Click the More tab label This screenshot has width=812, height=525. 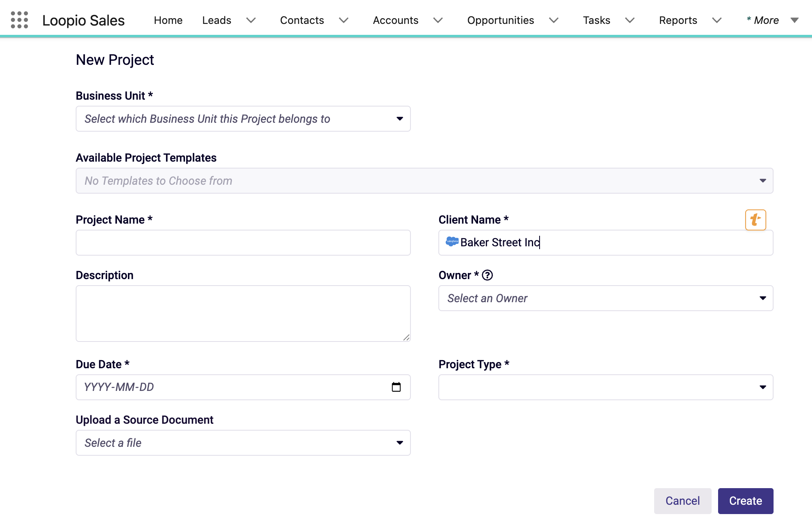pyautogui.click(x=763, y=20)
